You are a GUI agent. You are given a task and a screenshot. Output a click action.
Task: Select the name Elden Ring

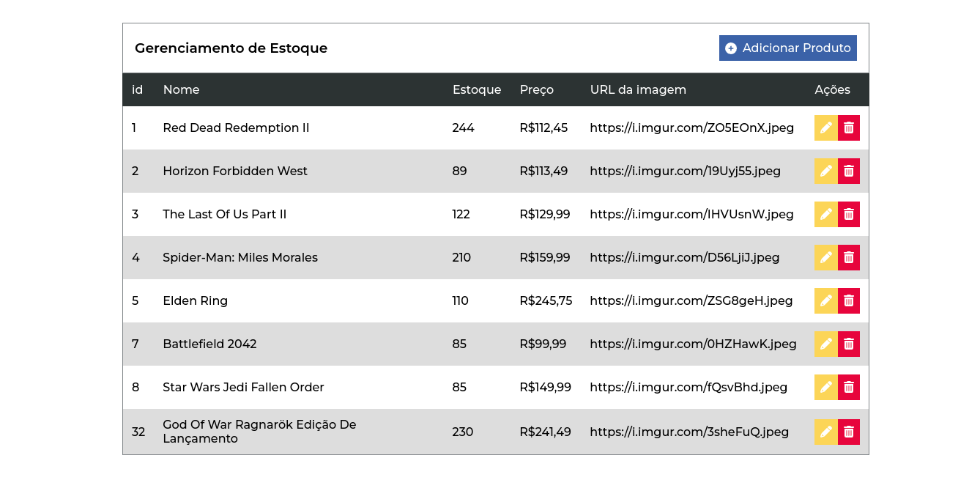[196, 300]
